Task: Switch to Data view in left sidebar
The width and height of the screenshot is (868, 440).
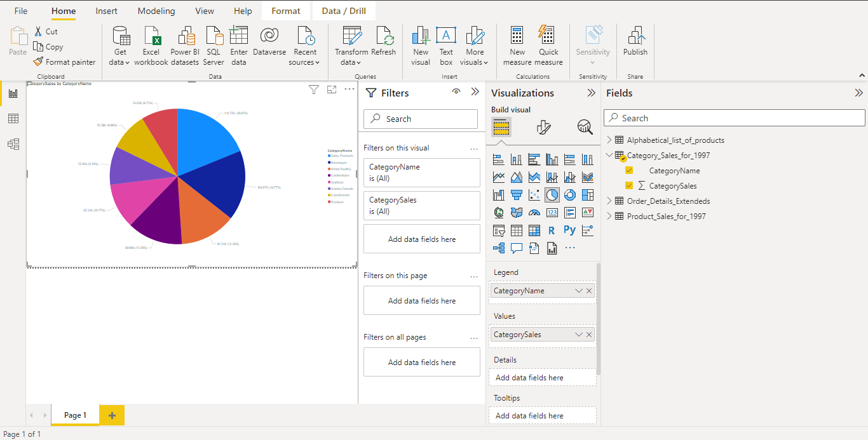Action: point(13,119)
